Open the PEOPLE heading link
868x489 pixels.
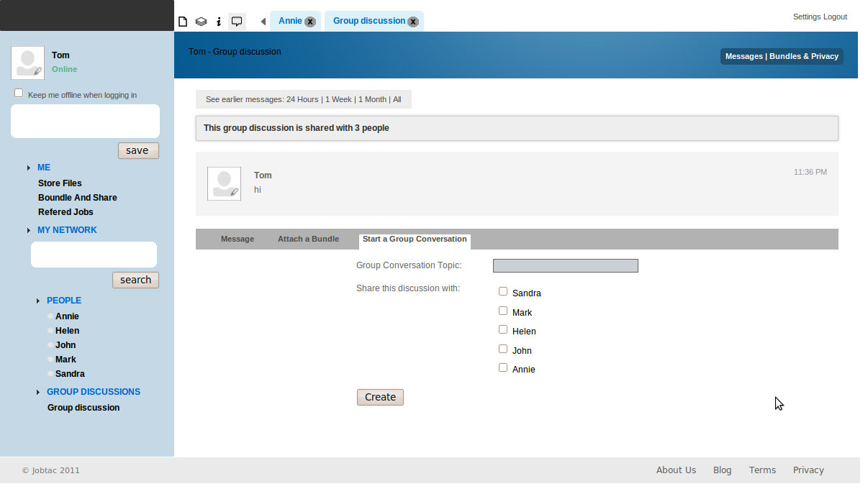pos(64,301)
